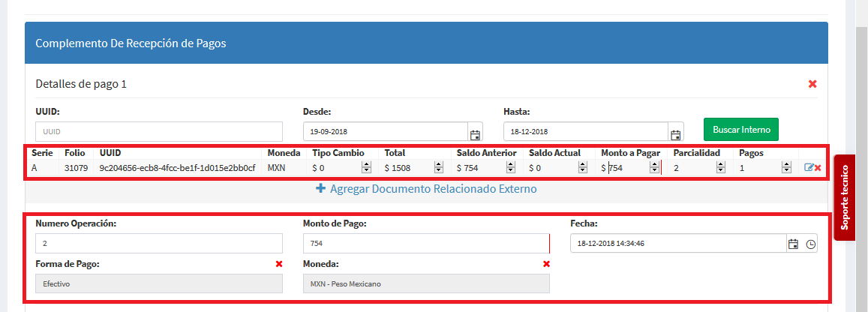Open the Moneda MXN Peso Mexicano dropdown
868x312 pixels.
[426, 283]
